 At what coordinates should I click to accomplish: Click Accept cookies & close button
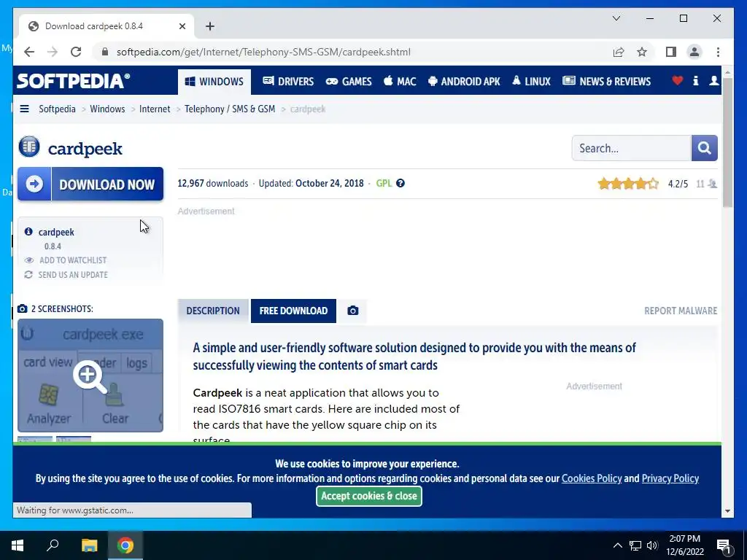coord(368,496)
